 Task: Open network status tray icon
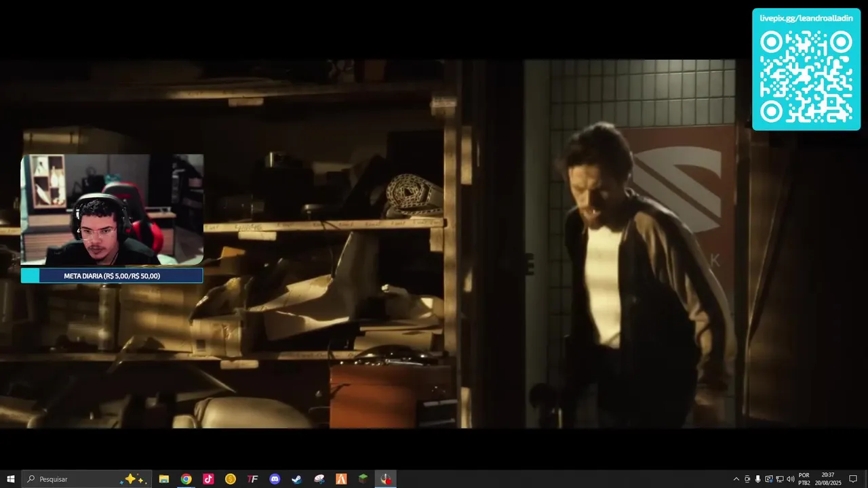coord(780,479)
